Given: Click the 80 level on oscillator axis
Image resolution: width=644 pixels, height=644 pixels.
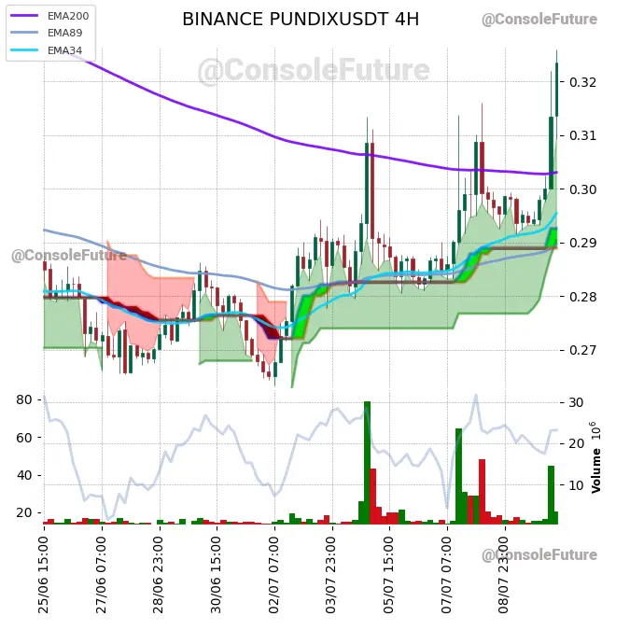Looking at the screenshot, I should pyautogui.click(x=24, y=399).
